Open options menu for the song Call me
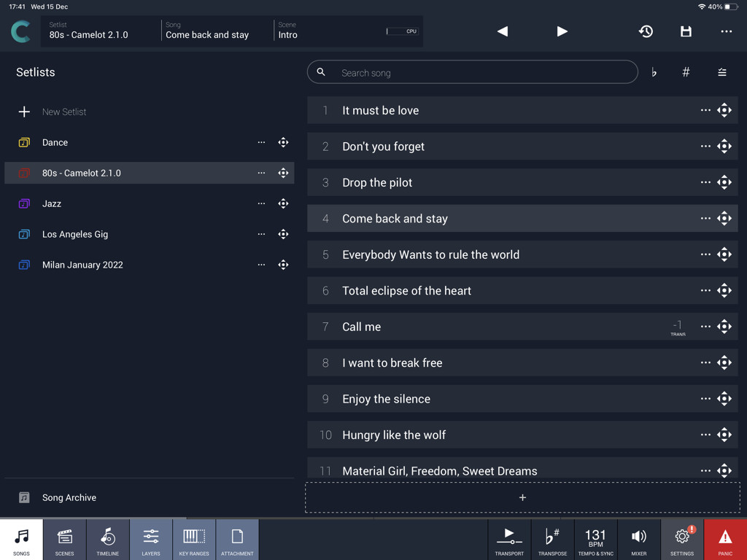Image resolution: width=747 pixels, height=560 pixels. coord(705,327)
